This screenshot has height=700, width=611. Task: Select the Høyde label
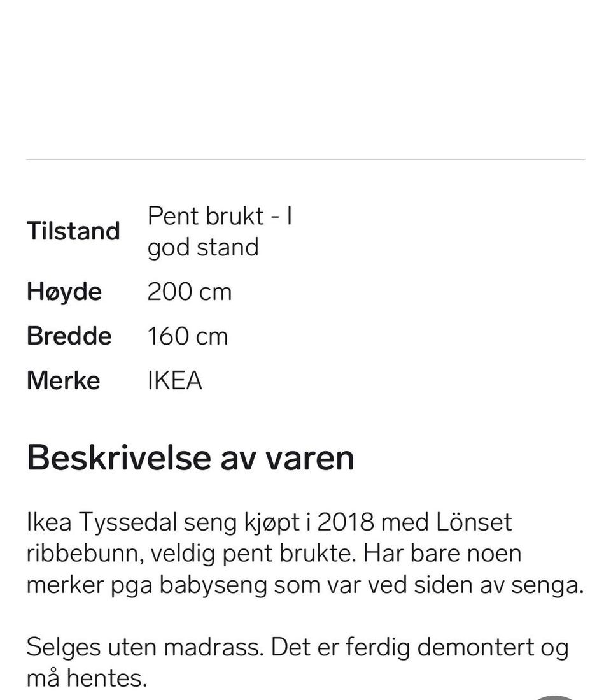(64, 292)
